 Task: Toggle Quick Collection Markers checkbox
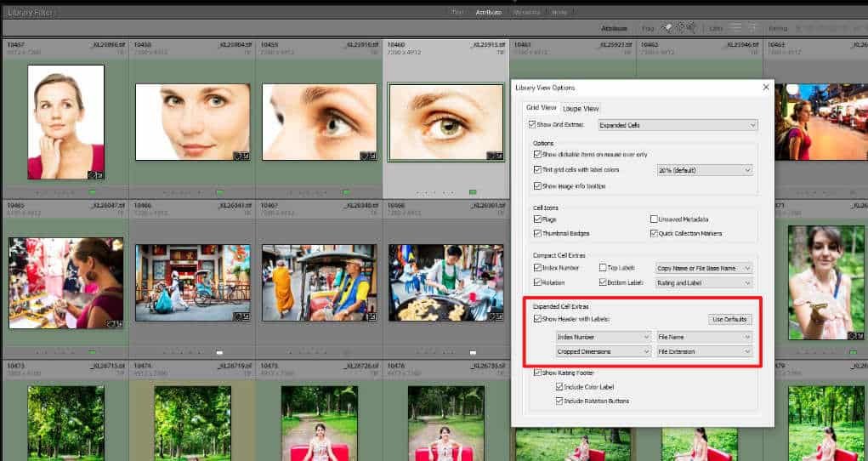[654, 233]
